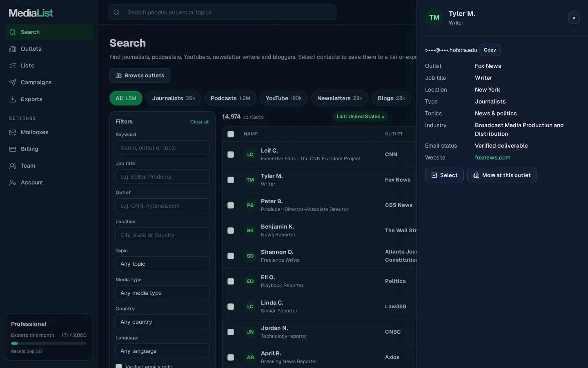Click Leif C. avatar LC
Screen dimensions: 588x368
click(x=250, y=155)
